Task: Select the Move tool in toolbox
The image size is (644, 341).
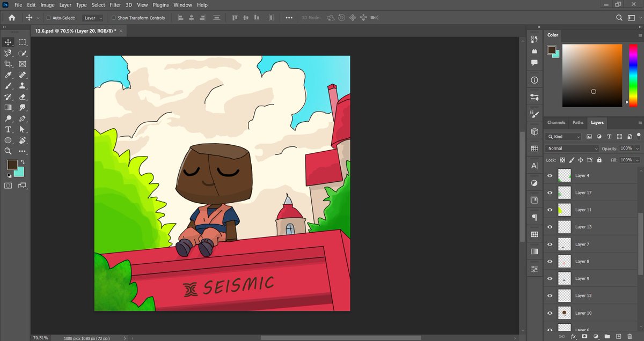Action: coord(9,42)
